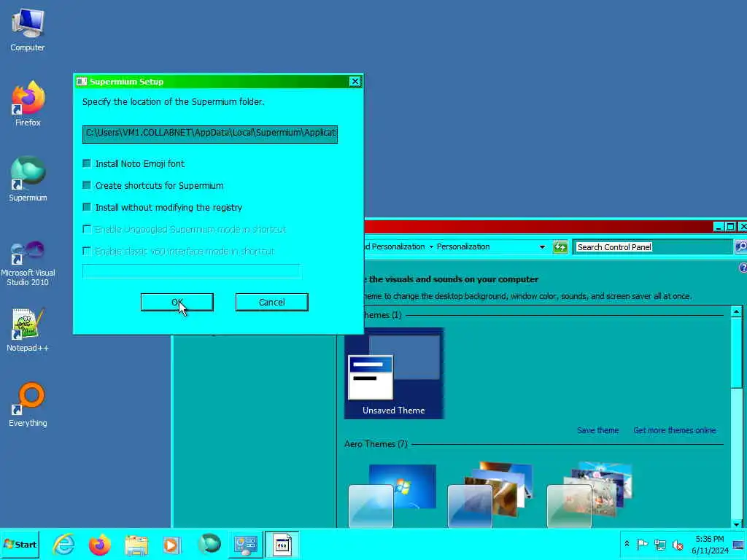The image size is (747, 560).
Task: Launch the Firefox desktop shortcut
Action: 28,104
